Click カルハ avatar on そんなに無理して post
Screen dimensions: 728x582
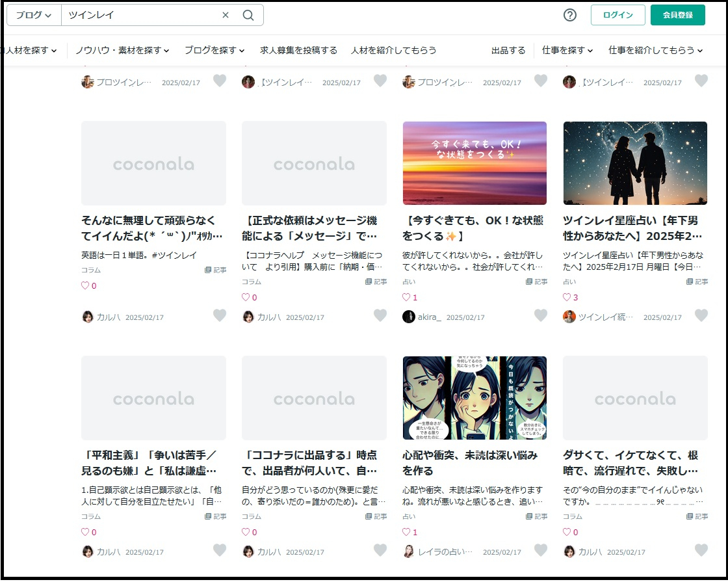tap(88, 317)
